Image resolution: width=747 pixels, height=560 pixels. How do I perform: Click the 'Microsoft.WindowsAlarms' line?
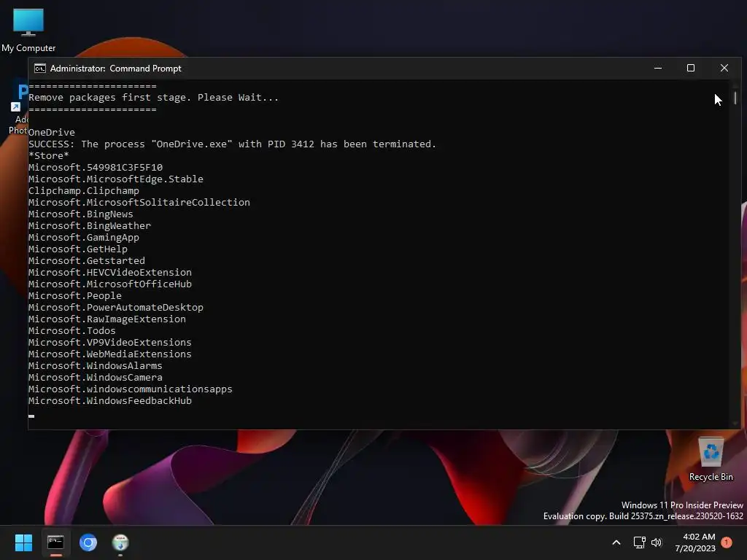click(96, 366)
